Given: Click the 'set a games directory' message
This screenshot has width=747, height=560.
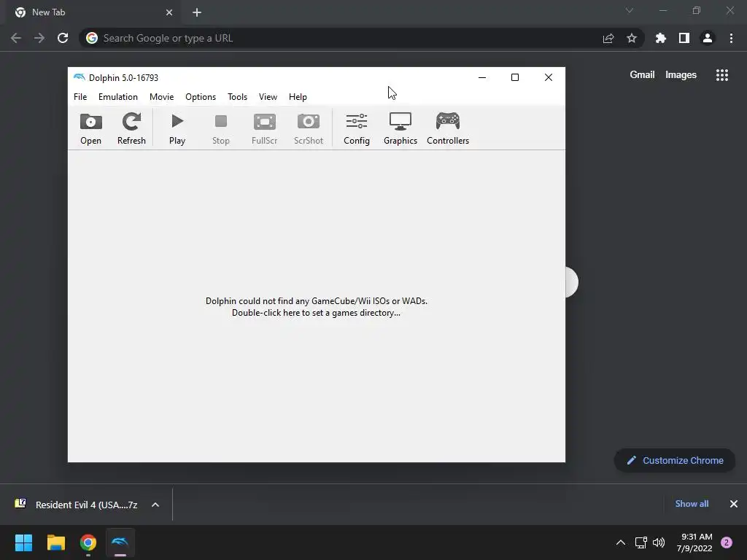Looking at the screenshot, I should (x=317, y=307).
